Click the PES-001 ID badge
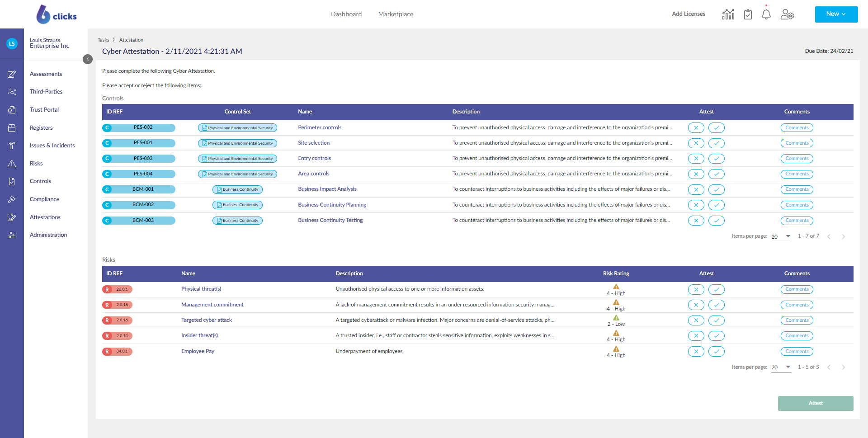The height and width of the screenshot is (438, 868). [x=139, y=143]
